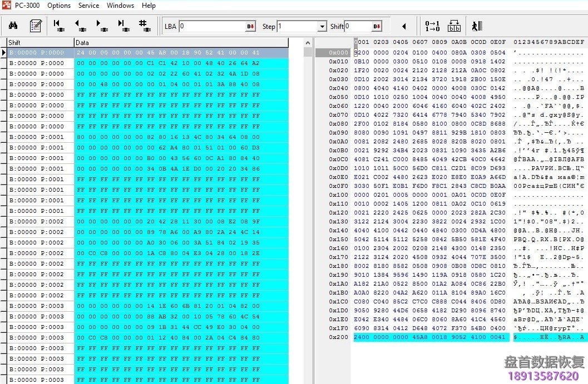Click the black left-pointing triangle button

point(404,26)
